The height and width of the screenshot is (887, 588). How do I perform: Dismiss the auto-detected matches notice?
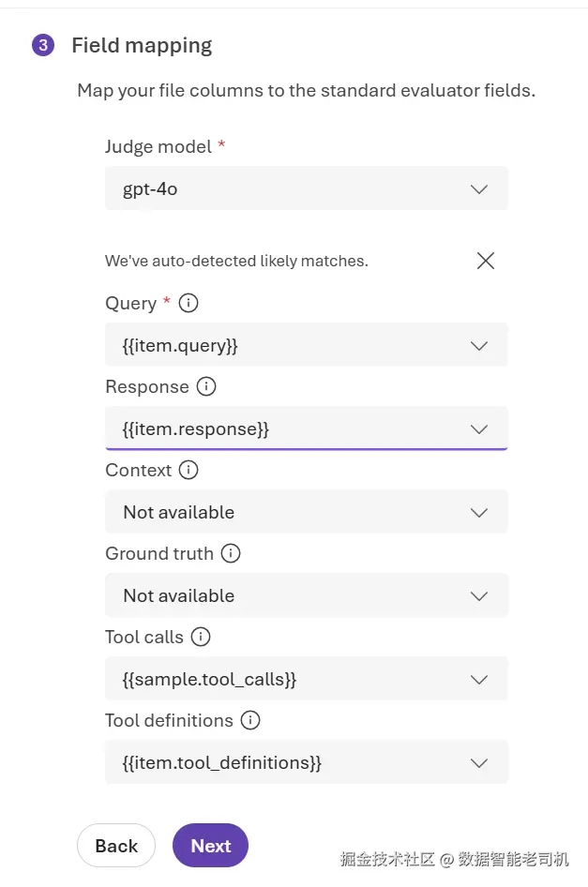[486, 261]
